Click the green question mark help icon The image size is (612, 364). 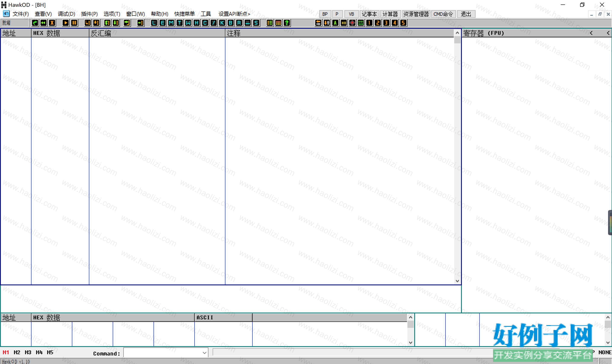point(287,23)
